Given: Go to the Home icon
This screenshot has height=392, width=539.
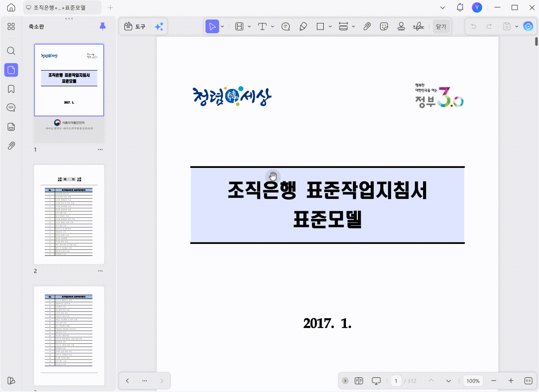Looking at the screenshot, I should tap(11, 8).
